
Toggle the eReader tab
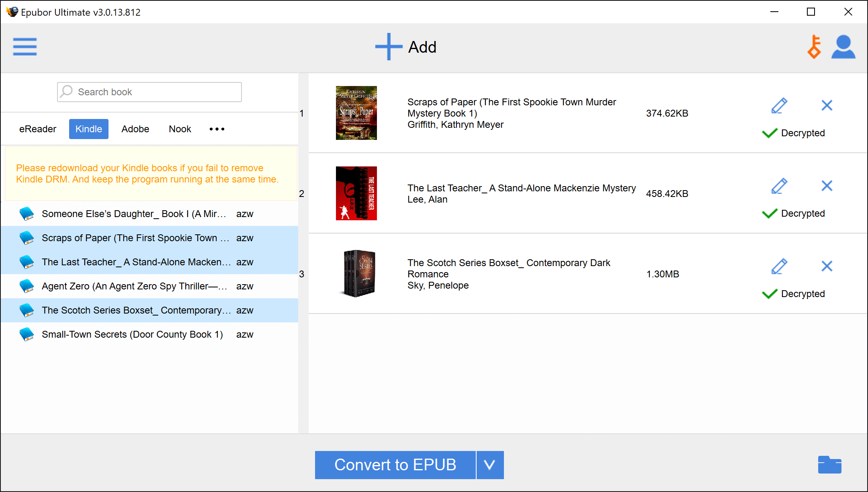click(37, 129)
